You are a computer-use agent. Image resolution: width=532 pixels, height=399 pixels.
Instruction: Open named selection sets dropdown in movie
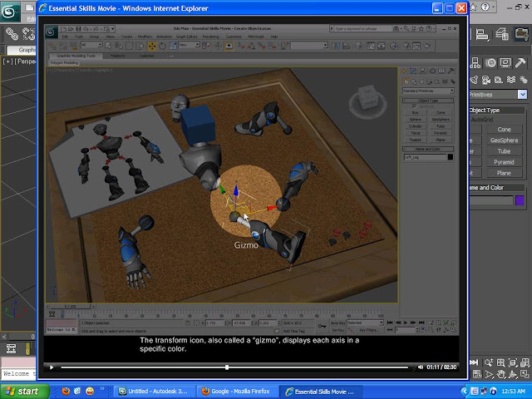pos(309,45)
